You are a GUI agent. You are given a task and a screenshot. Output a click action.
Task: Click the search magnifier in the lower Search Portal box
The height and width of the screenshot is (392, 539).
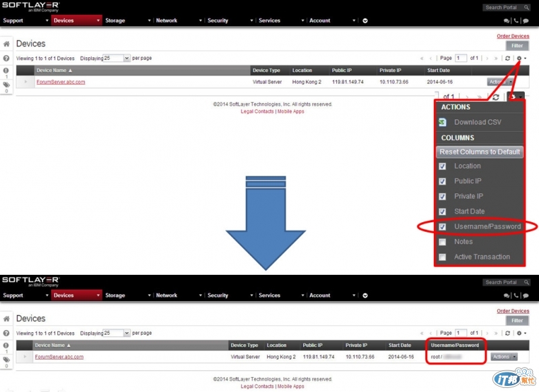point(526,282)
